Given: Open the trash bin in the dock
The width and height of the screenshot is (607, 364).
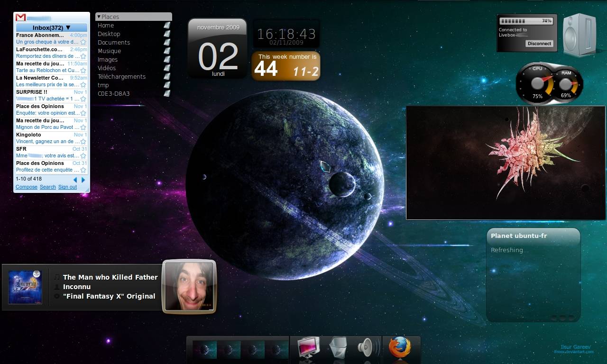Looking at the screenshot, I should coord(338,348).
